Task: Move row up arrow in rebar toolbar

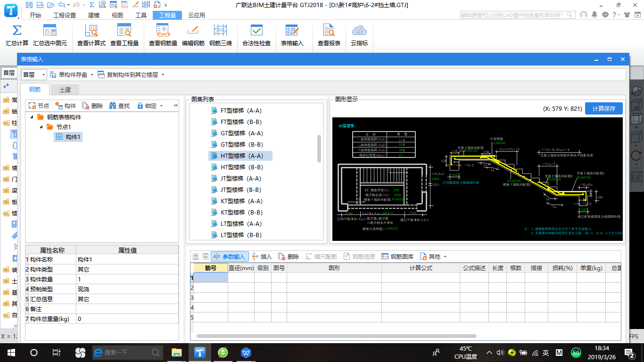Action: 196,256
